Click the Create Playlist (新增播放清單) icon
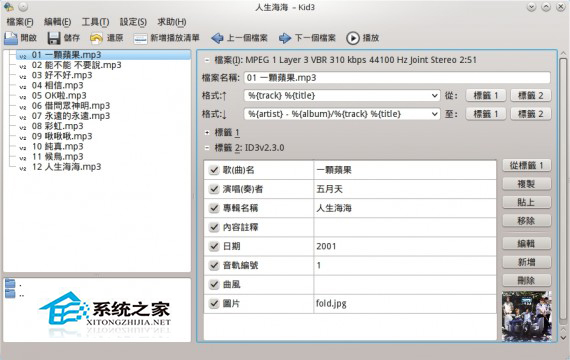Screen dimensions: 570x360 [x=140, y=39]
